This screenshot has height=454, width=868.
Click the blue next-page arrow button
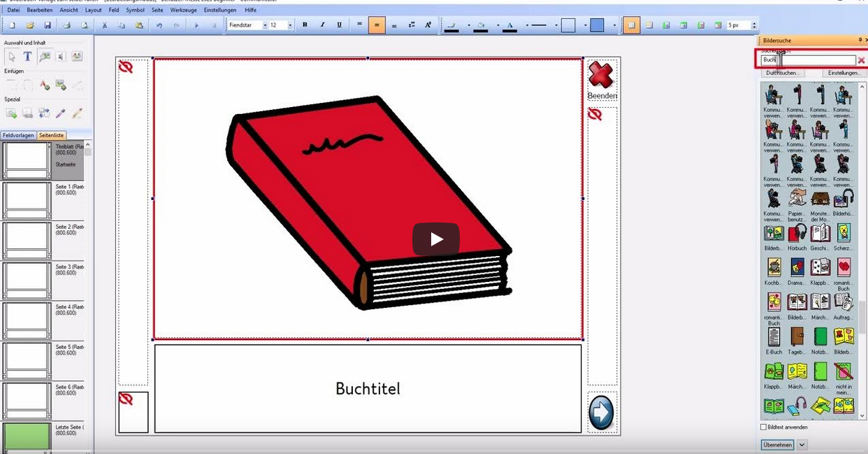click(x=601, y=413)
